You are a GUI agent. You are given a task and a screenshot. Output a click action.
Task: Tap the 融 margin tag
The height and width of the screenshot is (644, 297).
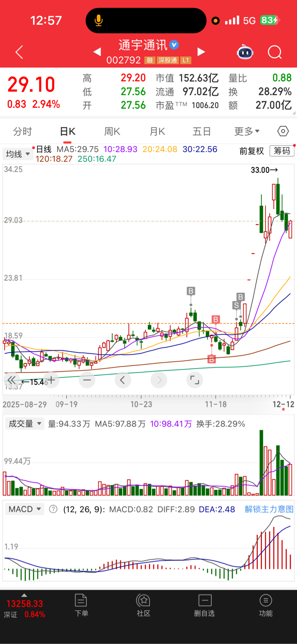(x=150, y=60)
